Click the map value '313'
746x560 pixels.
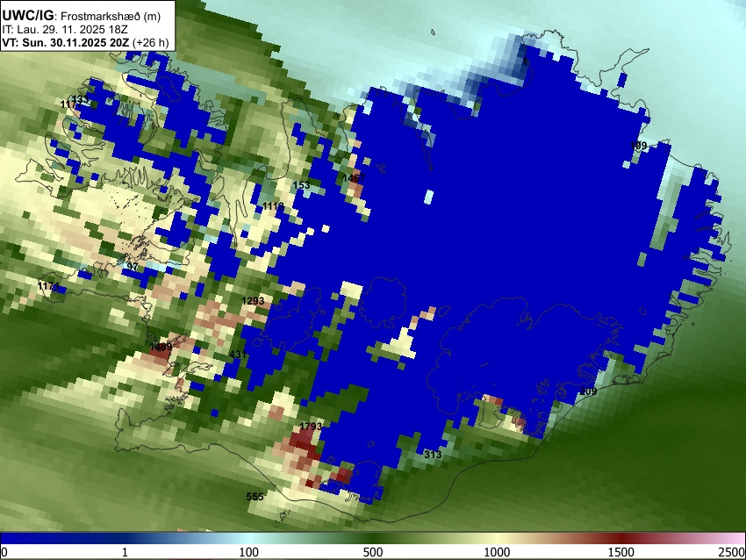(x=433, y=455)
